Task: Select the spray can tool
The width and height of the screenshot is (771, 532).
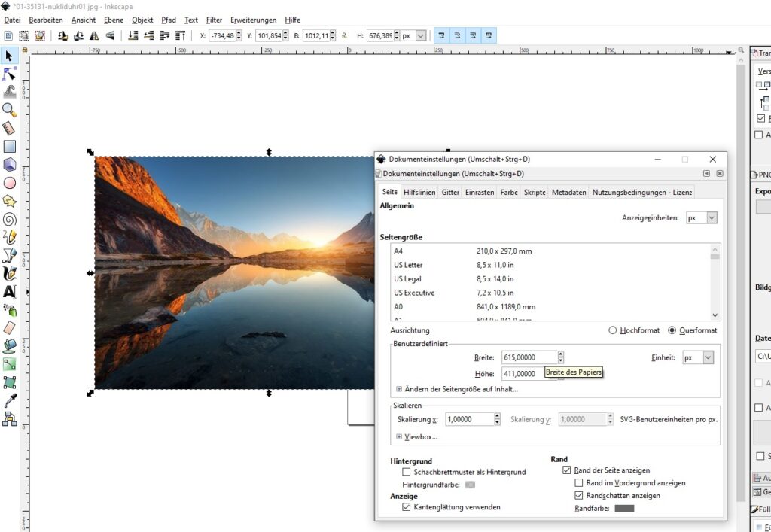Action: point(9,310)
